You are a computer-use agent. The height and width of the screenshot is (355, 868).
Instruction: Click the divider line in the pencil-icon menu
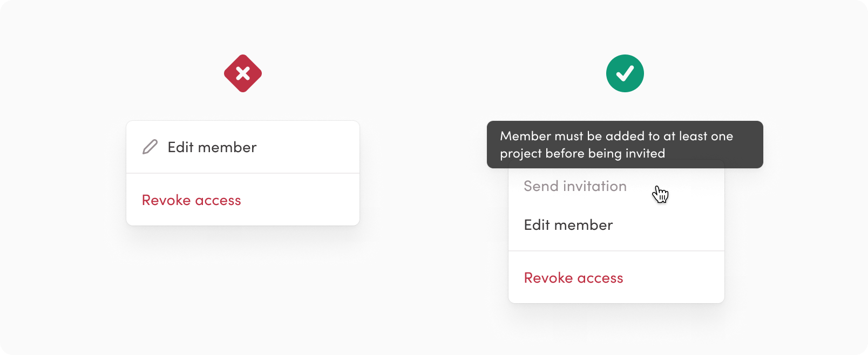click(x=243, y=173)
